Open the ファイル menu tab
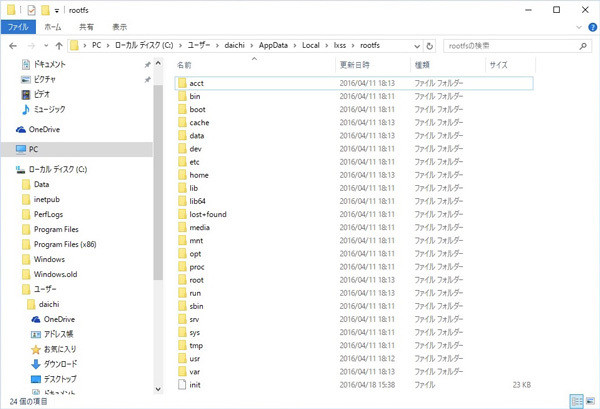600x409 pixels. (x=18, y=28)
